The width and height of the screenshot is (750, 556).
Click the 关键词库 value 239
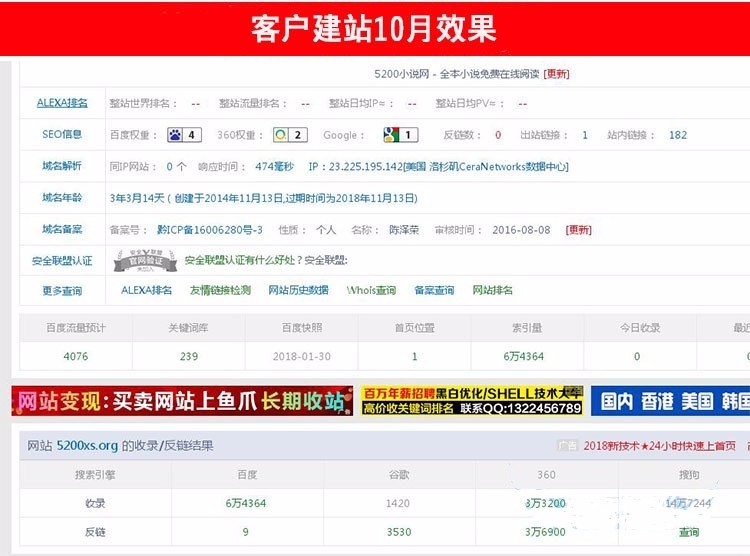pos(189,356)
